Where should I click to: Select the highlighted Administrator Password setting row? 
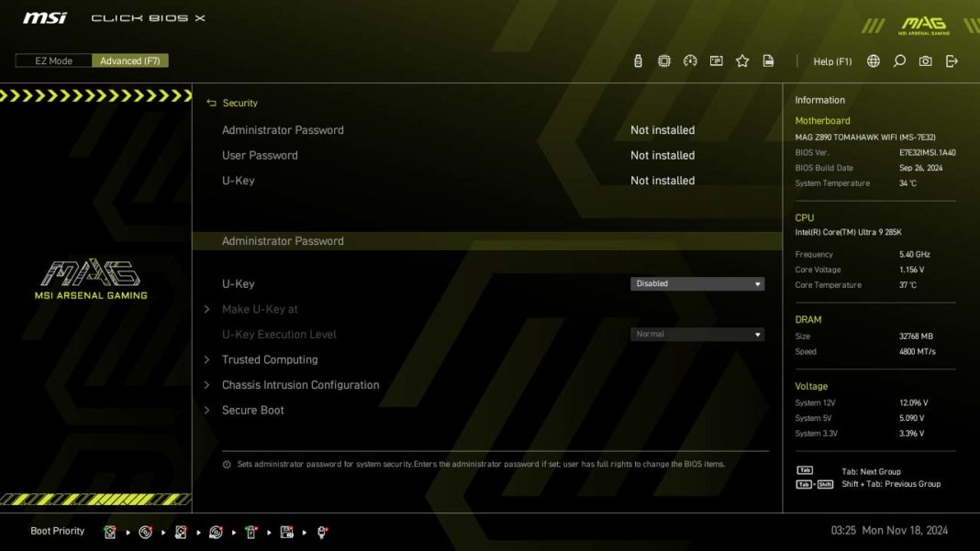[283, 241]
